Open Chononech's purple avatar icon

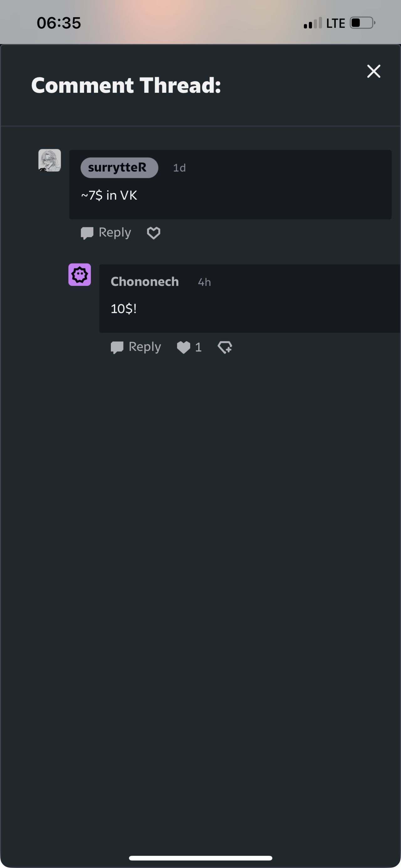tap(80, 275)
